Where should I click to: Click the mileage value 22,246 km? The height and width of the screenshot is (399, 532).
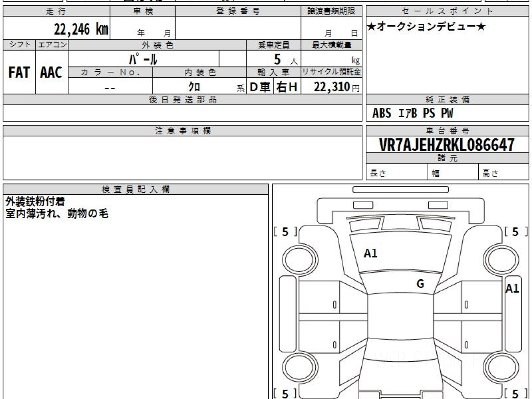pyautogui.click(x=81, y=29)
